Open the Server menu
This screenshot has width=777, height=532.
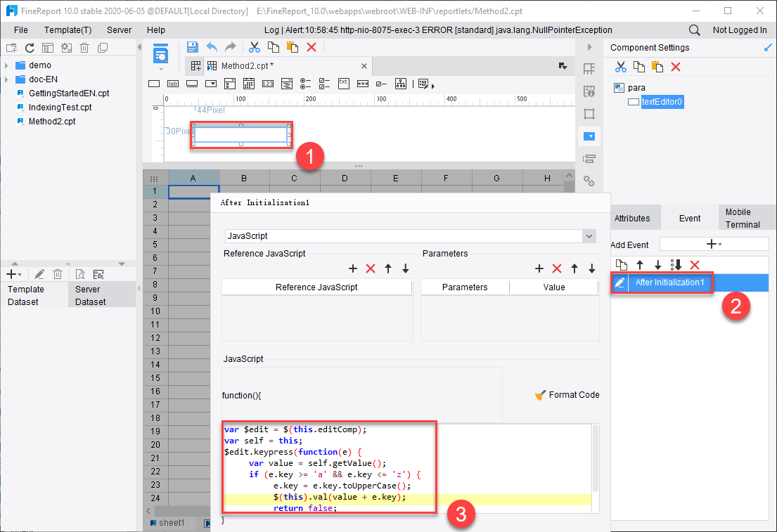[119, 30]
